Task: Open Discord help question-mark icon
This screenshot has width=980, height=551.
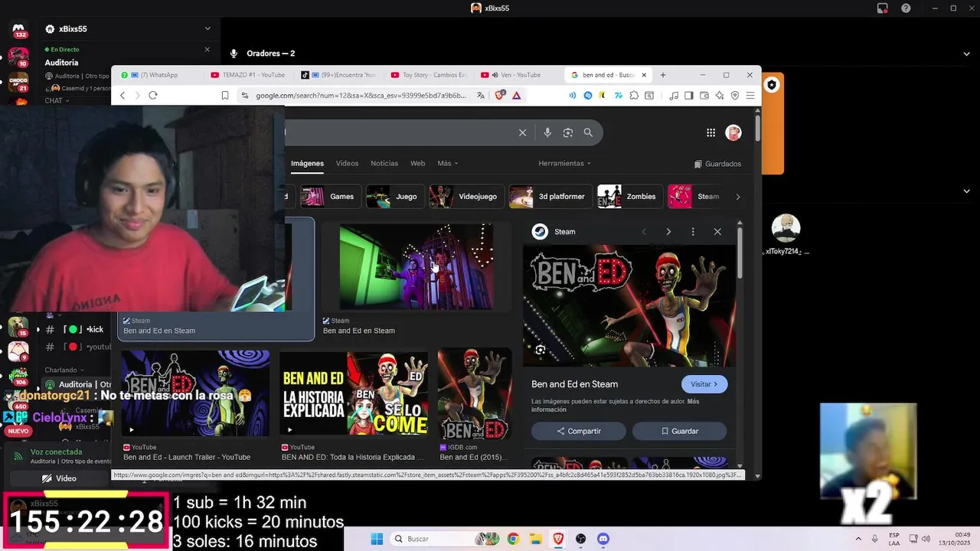Action: point(906,8)
